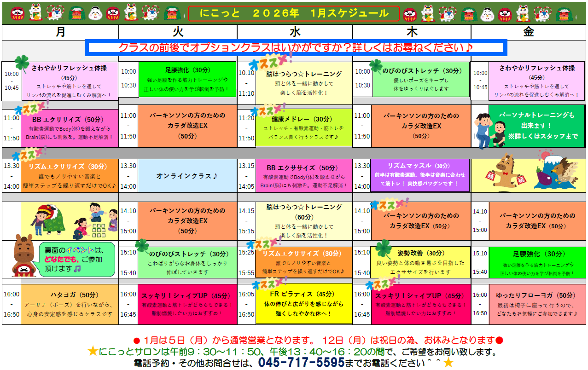
Task: Click Monday's ハタヨガ (50分) class
Action: [70, 304]
